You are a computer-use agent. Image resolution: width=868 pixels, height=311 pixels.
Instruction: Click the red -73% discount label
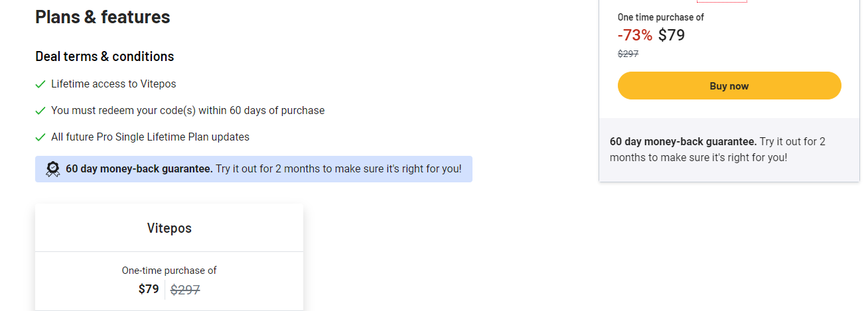(x=634, y=35)
